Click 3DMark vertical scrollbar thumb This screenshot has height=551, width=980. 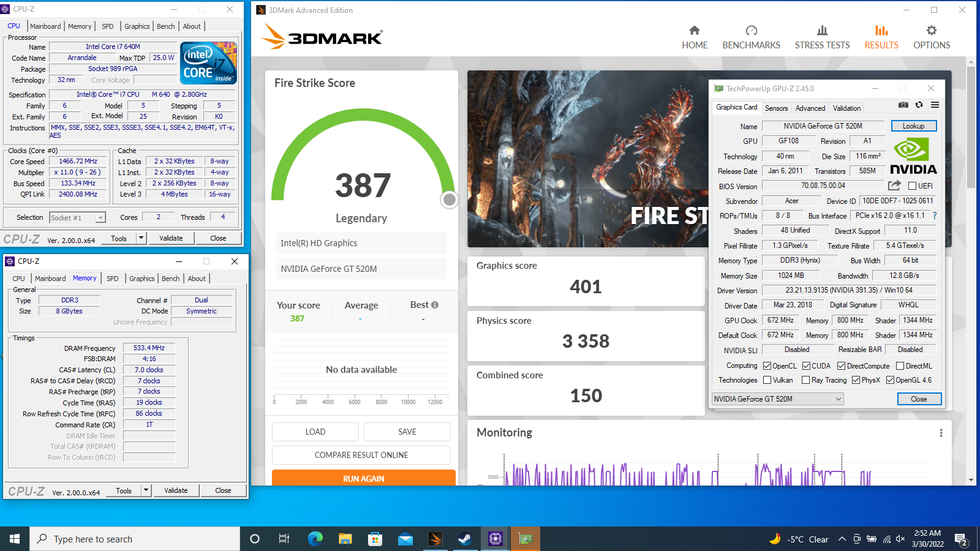(x=971, y=127)
